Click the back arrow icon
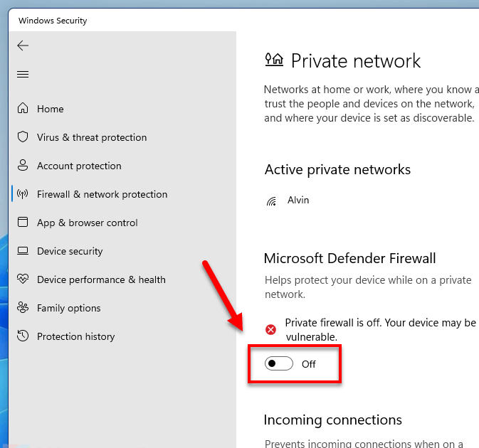This screenshot has width=479, height=448. tap(23, 46)
